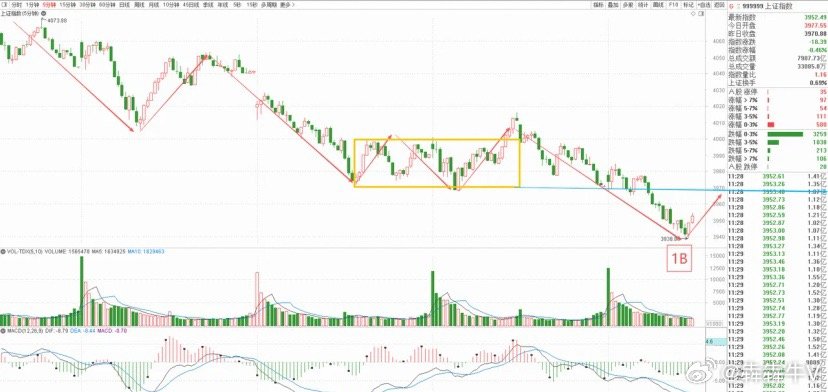Viewport: 828px width, 392px height.
Task: Click the 涨幅 > 7% row
Action: pos(777,100)
